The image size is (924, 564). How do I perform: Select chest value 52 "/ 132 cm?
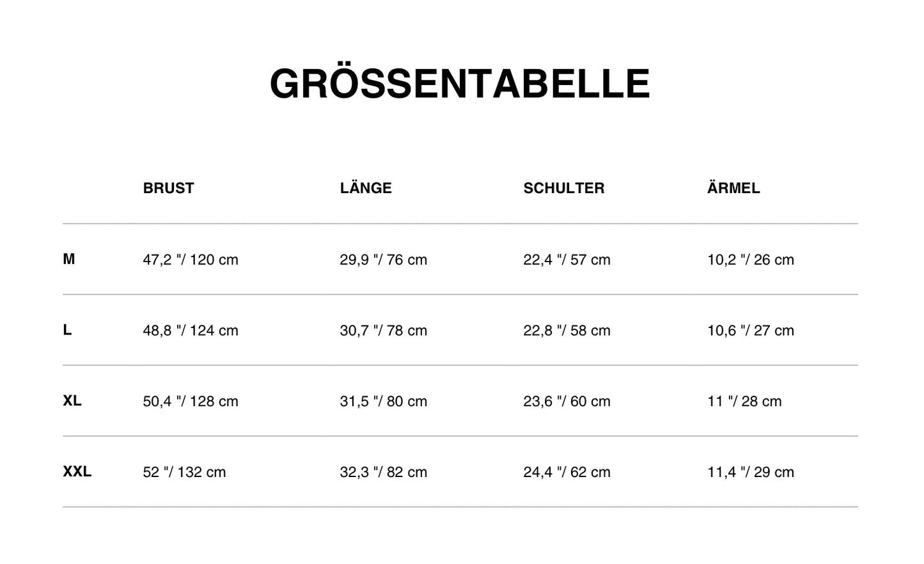click(184, 473)
